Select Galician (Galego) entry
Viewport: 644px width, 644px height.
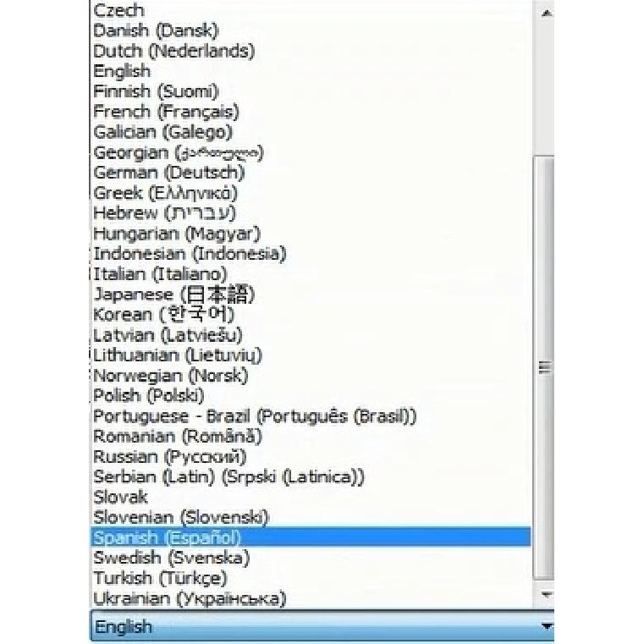click(x=311, y=132)
